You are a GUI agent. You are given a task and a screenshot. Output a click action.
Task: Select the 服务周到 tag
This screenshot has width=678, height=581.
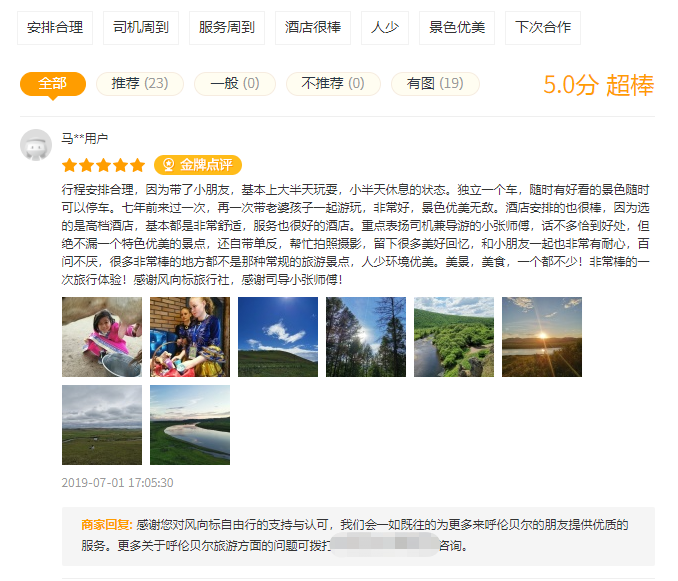tap(227, 28)
